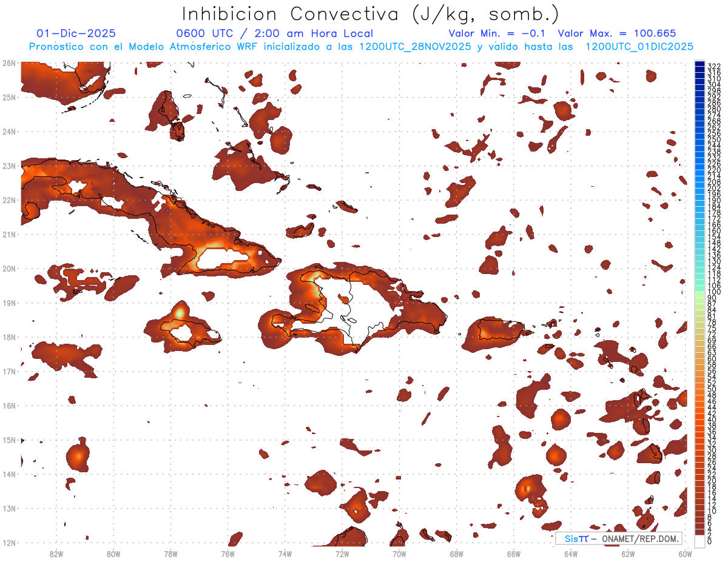The height and width of the screenshot is (562, 728).
Task: Click the "21N" latitude axis label
Action: (8, 234)
